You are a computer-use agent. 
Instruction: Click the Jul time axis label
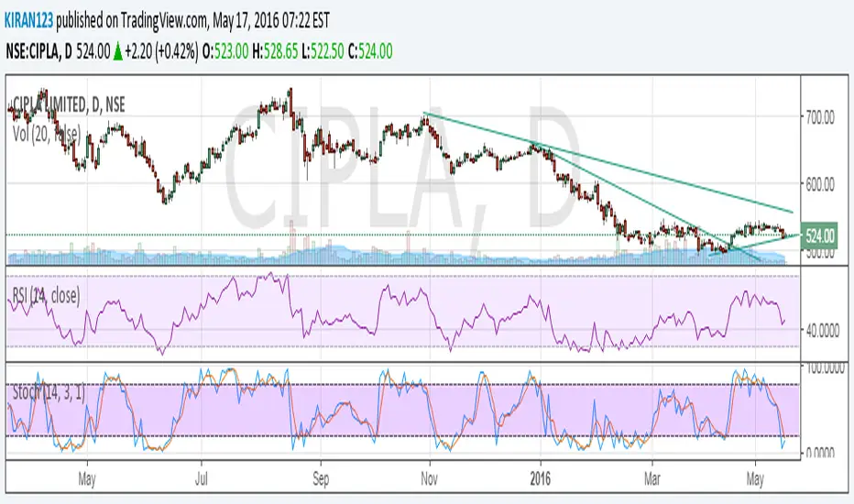click(202, 478)
